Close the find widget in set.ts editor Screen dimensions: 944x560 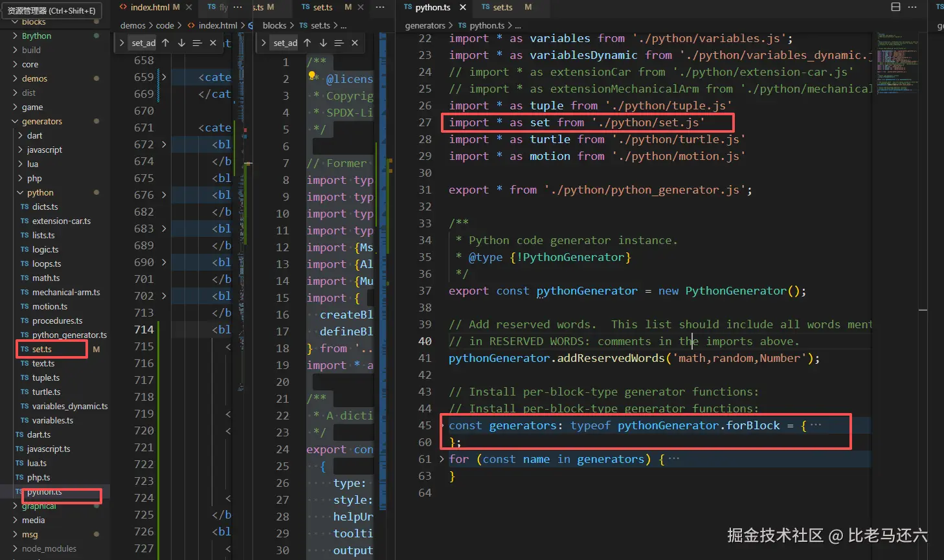(355, 43)
